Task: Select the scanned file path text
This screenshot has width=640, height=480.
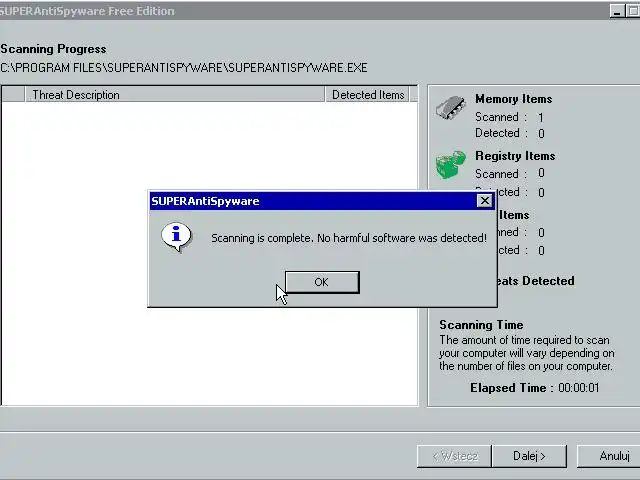Action: click(184, 67)
